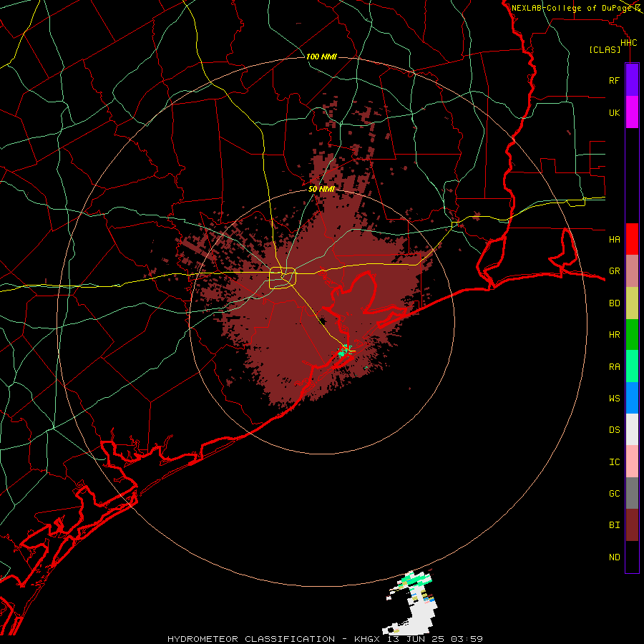
Task: Click the UK magenta legend swatch
Action: click(x=632, y=112)
